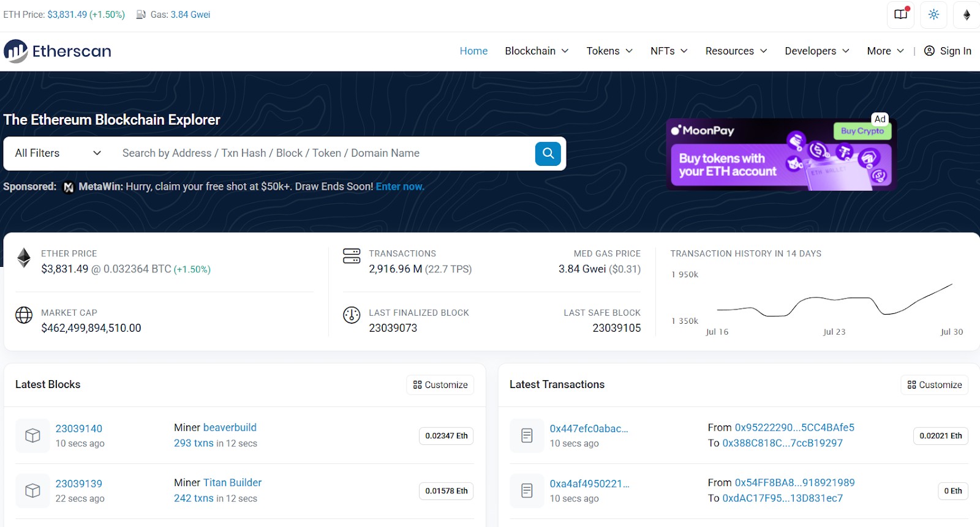Open sender address 0x54FF8BA8...918921989
Screen dimensions: 980x527
795,482
